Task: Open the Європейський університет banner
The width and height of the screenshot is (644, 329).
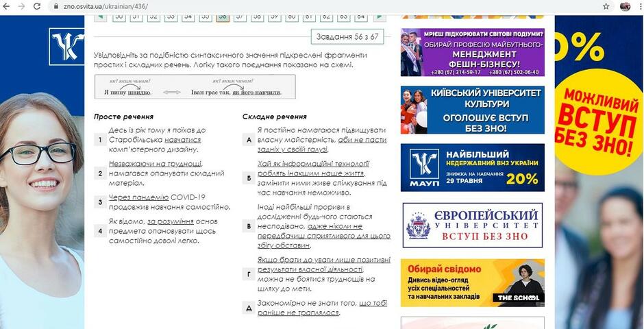Action: pos(472,225)
